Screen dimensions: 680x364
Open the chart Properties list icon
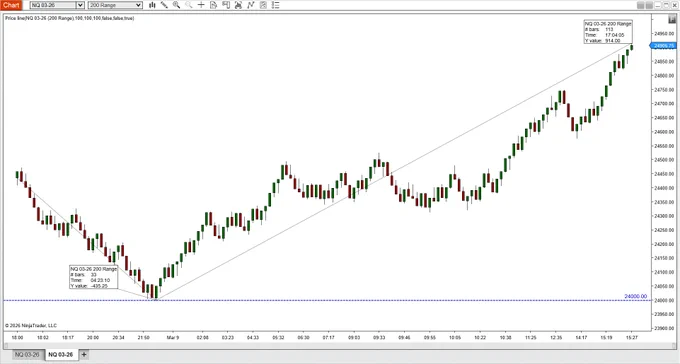click(275, 5)
